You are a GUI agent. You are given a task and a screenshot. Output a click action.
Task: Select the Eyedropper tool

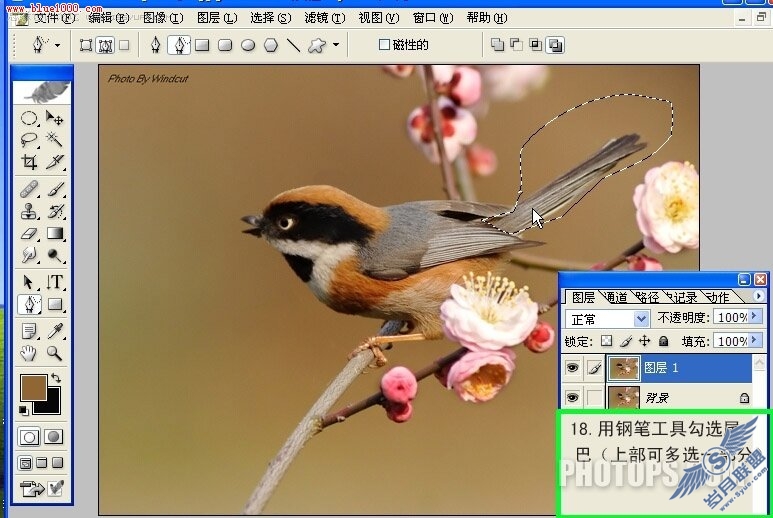point(54,331)
